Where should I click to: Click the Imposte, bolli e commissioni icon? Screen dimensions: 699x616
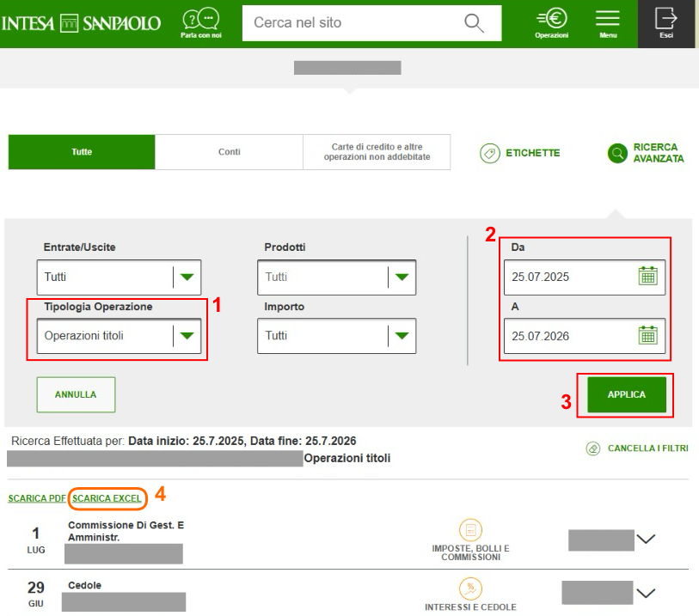[470, 529]
